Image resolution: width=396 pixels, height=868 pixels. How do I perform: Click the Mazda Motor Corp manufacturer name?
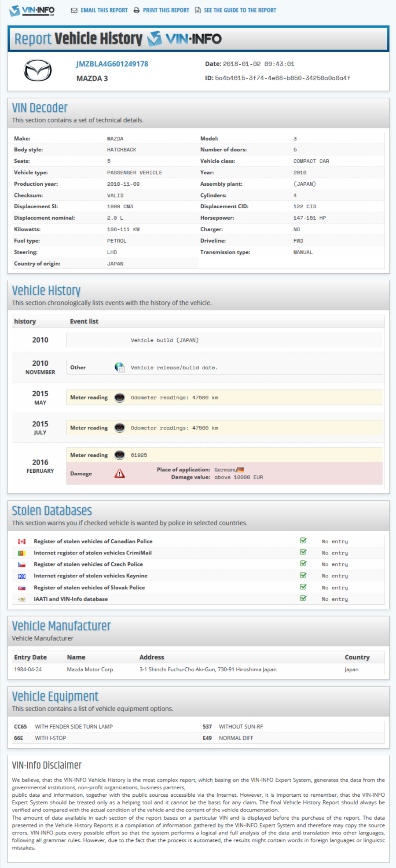point(90,669)
